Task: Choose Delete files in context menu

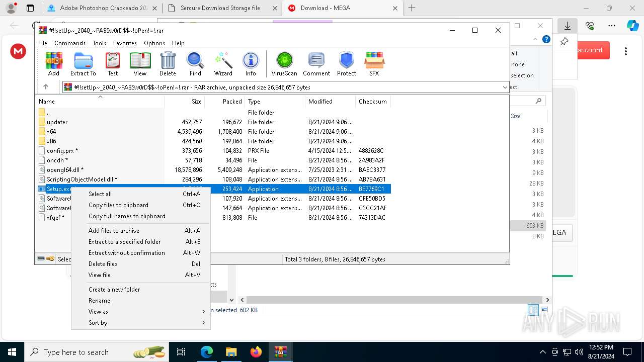Action: 141,264
